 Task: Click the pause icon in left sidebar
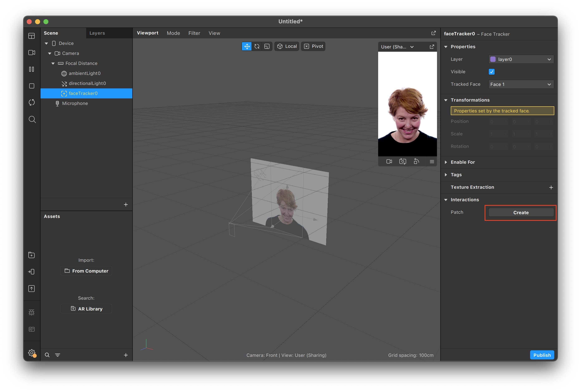coord(32,69)
